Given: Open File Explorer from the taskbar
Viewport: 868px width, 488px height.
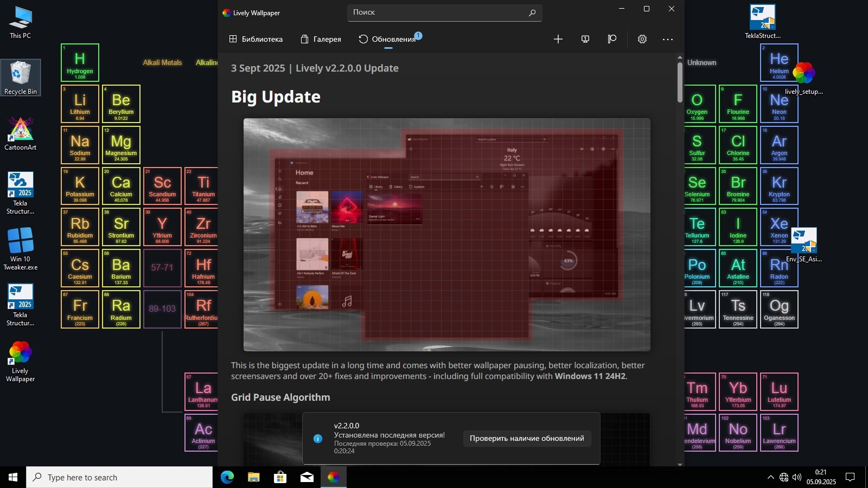Looking at the screenshot, I should (253, 477).
